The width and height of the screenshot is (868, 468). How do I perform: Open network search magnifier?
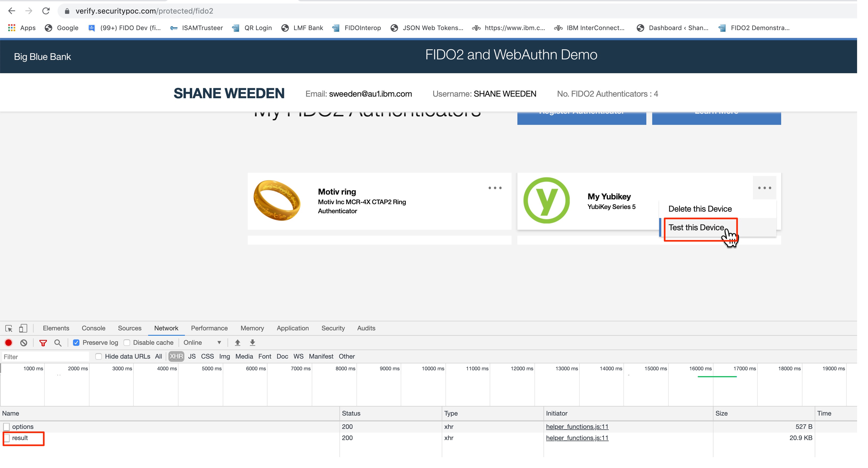pyautogui.click(x=58, y=342)
